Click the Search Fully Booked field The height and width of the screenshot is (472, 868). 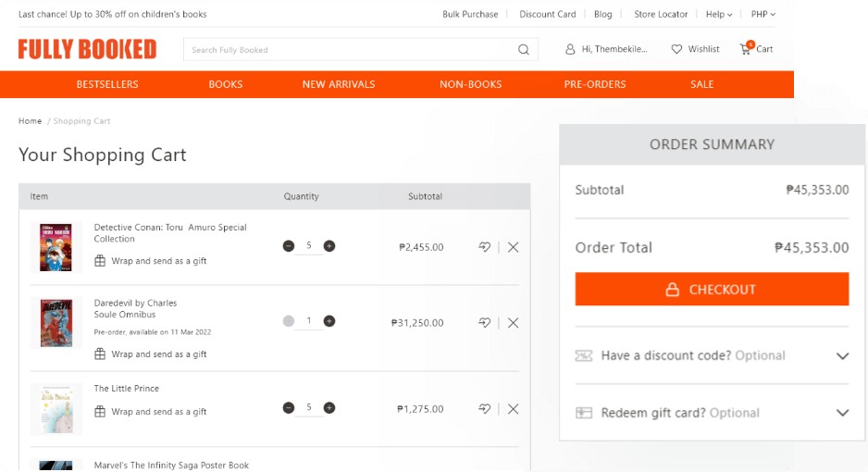point(352,50)
